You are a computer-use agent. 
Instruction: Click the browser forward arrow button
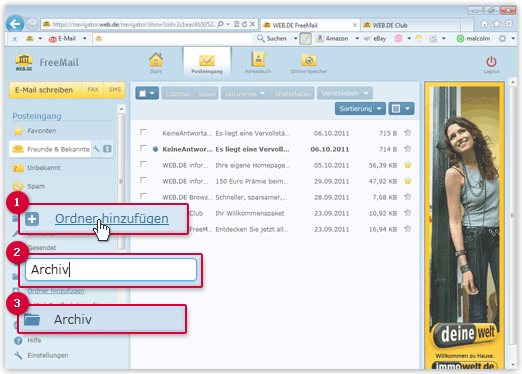(32, 24)
